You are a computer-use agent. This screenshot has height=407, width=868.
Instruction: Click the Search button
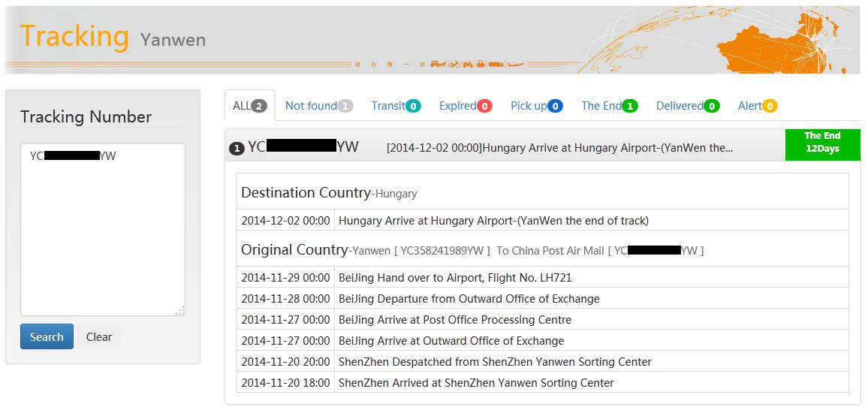pyautogui.click(x=47, y=336)
